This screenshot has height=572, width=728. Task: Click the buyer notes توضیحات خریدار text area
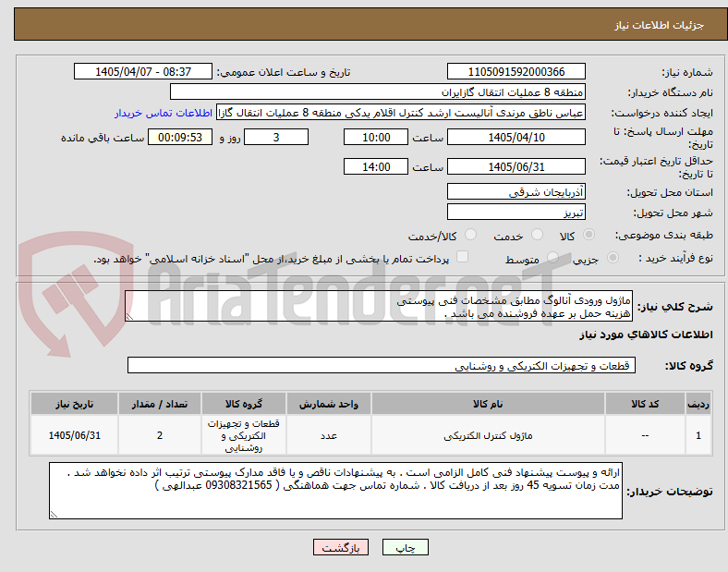pyautogui.click(x=335, y=491)
